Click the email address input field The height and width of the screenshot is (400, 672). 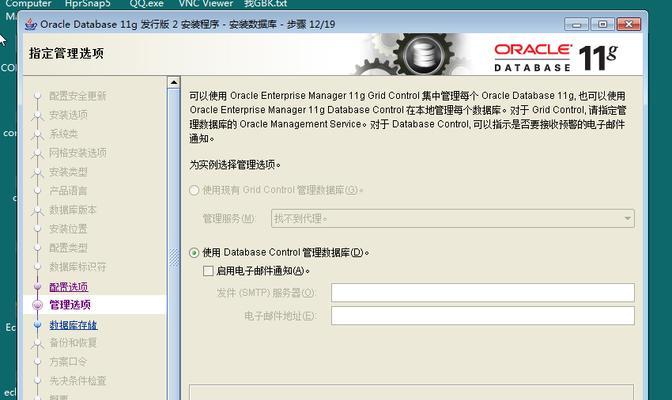click(x=483, y=316)
